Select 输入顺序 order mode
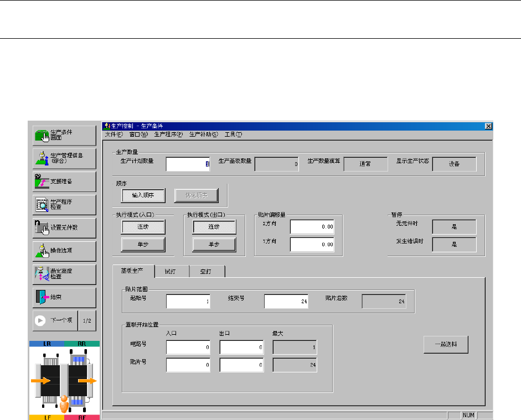 [142, 195]
